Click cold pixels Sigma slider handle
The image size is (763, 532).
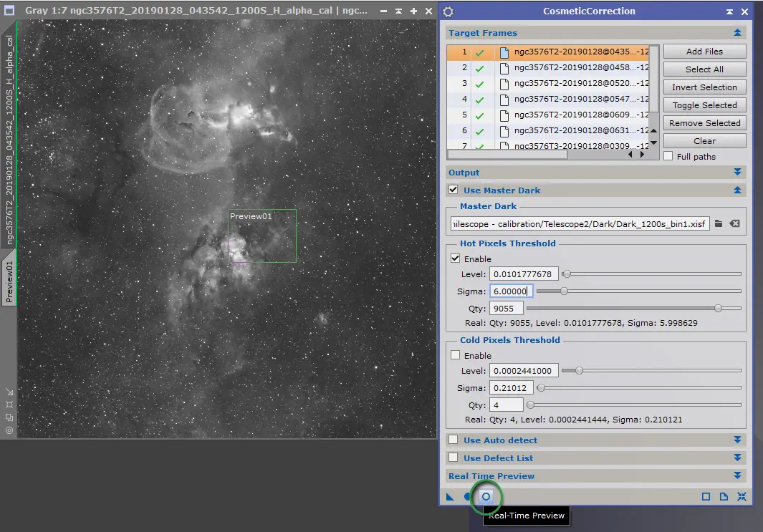click(541, 387)
